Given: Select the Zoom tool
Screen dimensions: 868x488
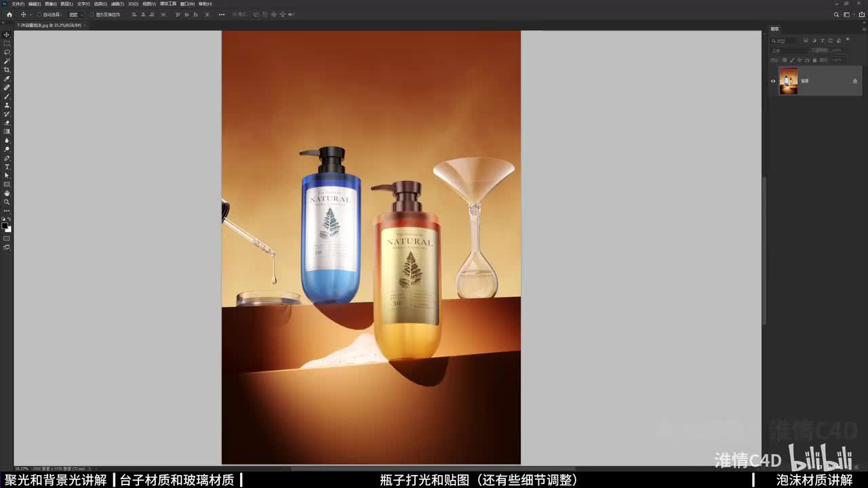Looking at the screenshot, I should [x=7, y=202].
